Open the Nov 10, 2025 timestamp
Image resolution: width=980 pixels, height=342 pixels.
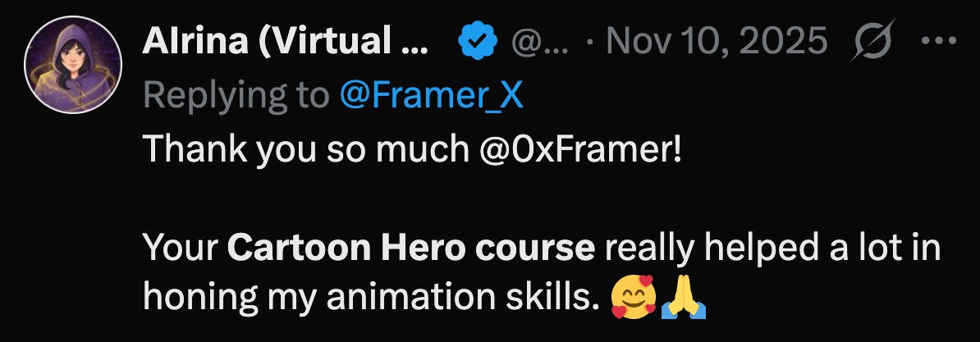point(716,40)
